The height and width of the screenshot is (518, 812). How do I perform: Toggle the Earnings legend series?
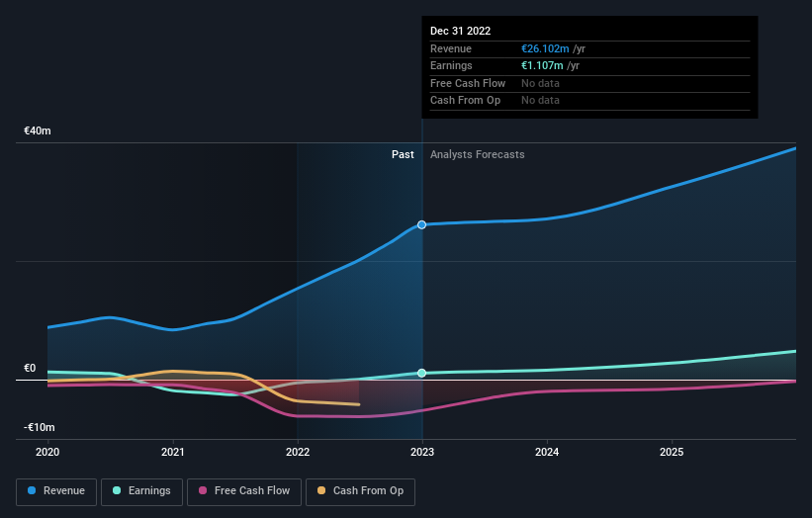pos(141,491)
